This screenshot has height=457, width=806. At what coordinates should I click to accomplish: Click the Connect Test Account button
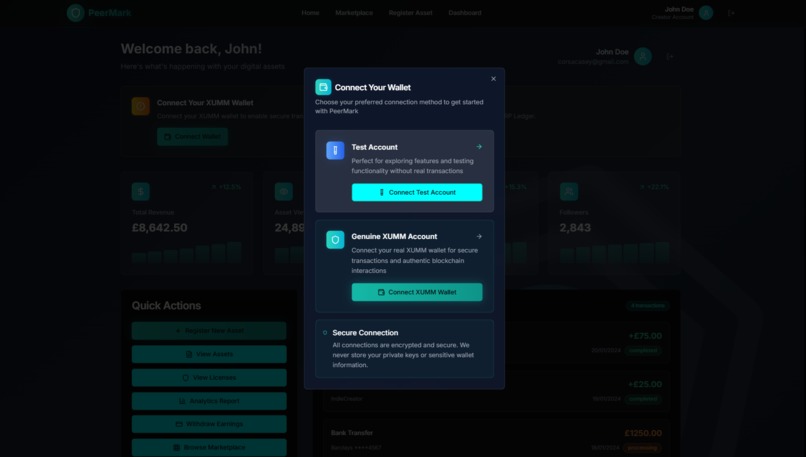(417, 192)
